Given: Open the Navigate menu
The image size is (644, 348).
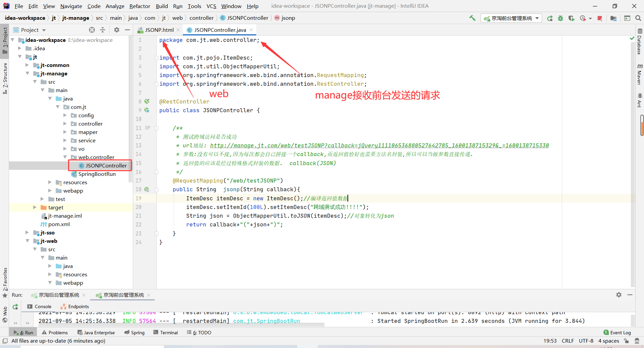Looking at the screenshot, I should click(71, 6).
